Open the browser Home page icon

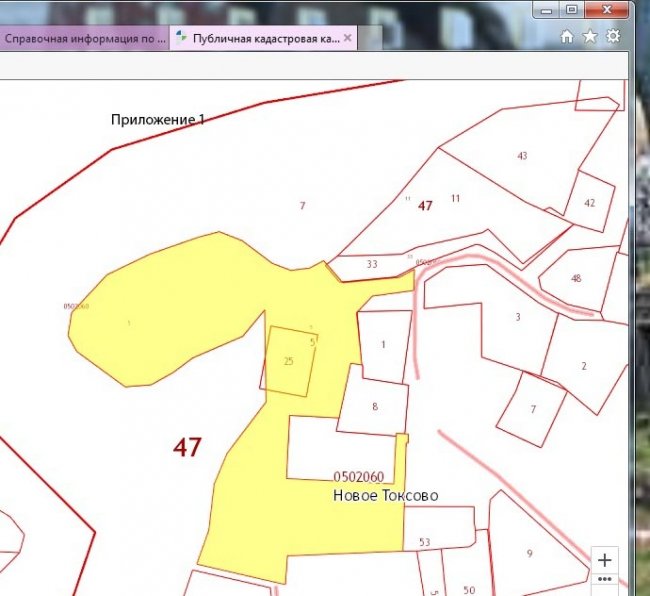tap(567, 36)
